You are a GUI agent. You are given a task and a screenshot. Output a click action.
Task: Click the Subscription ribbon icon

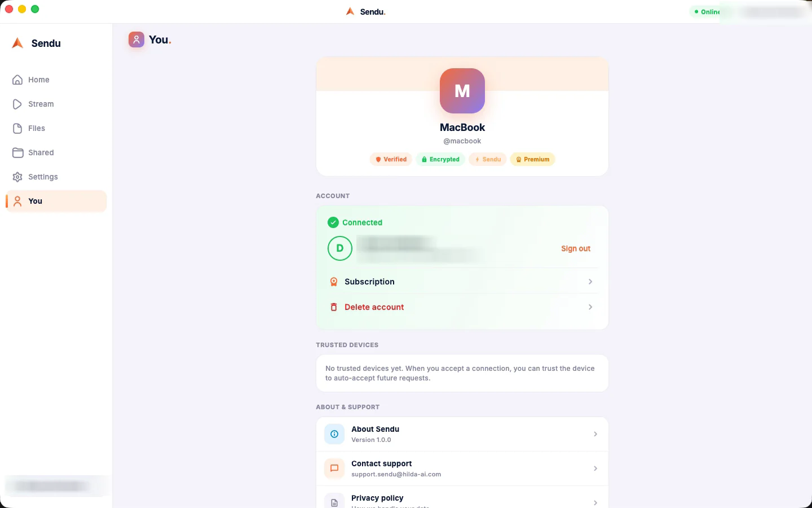tap(334, 282)
